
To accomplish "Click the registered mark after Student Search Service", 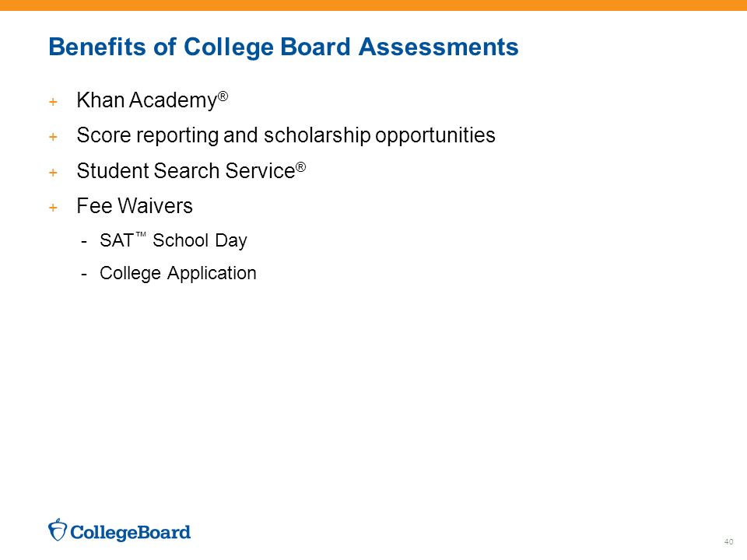I will tap(300, 167).
